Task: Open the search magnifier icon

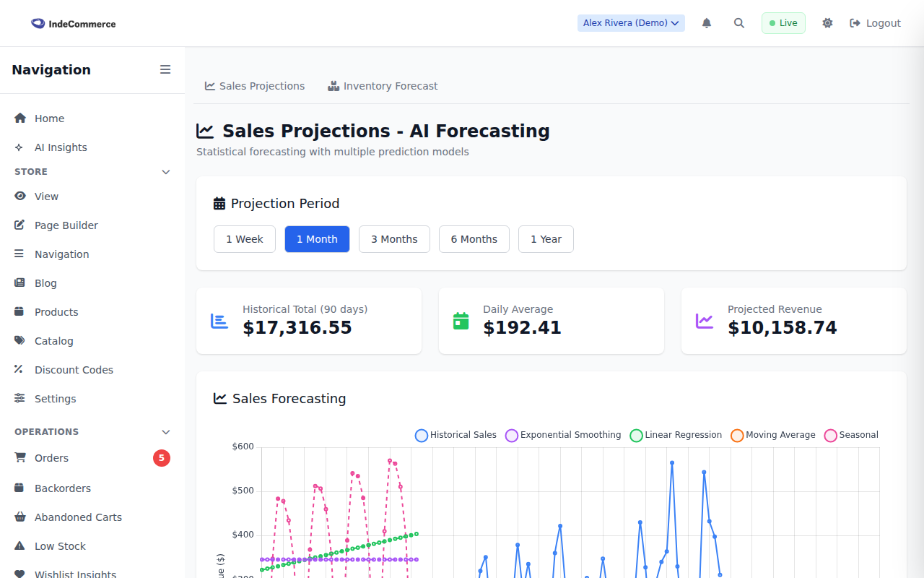Action: click(739, 23)
